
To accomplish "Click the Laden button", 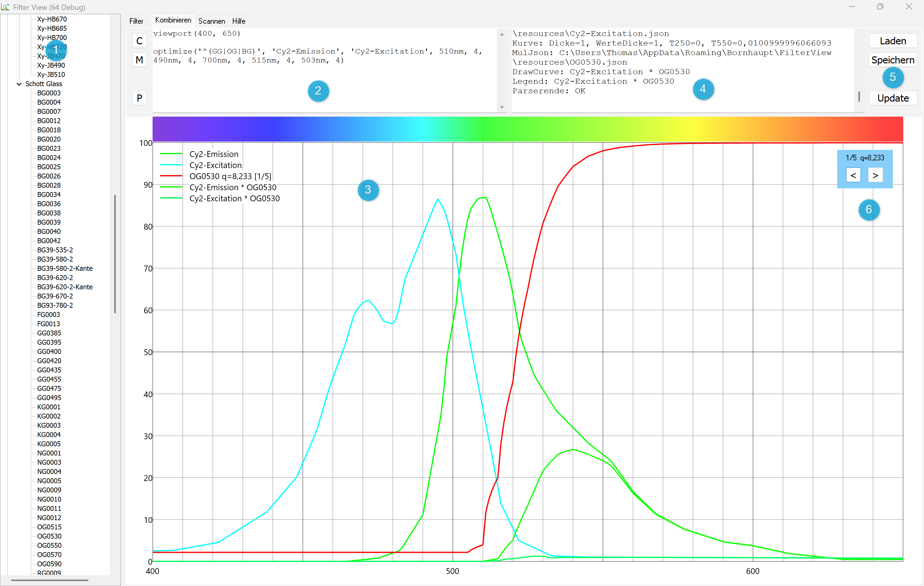I will coord(893,41).
